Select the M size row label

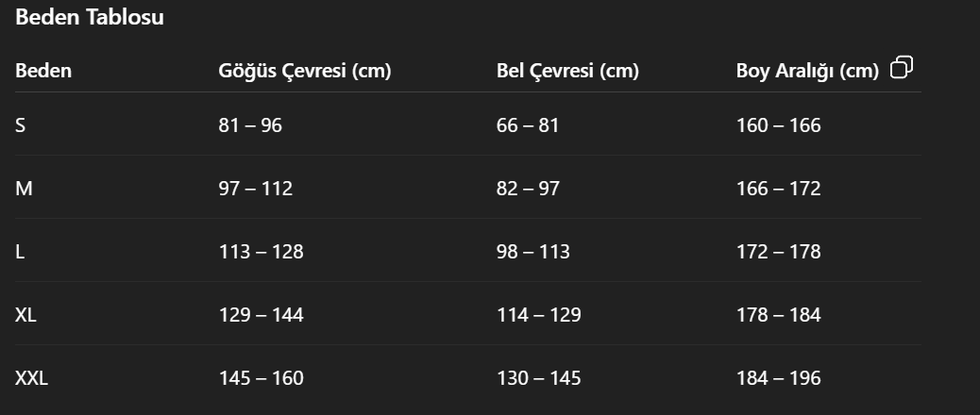(24, 189)
